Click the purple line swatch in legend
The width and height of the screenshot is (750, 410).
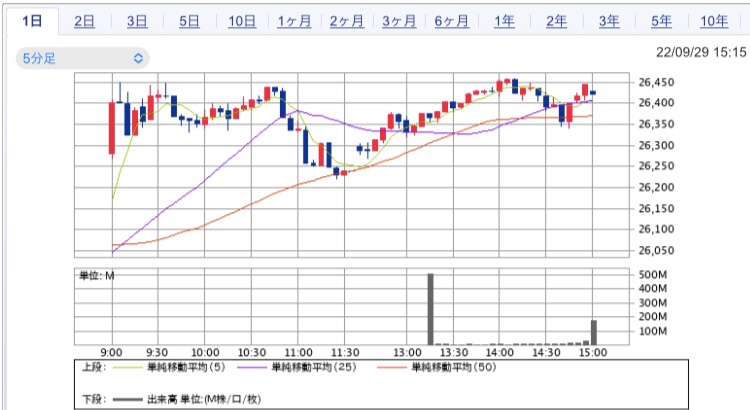click(x=252, y=367)
